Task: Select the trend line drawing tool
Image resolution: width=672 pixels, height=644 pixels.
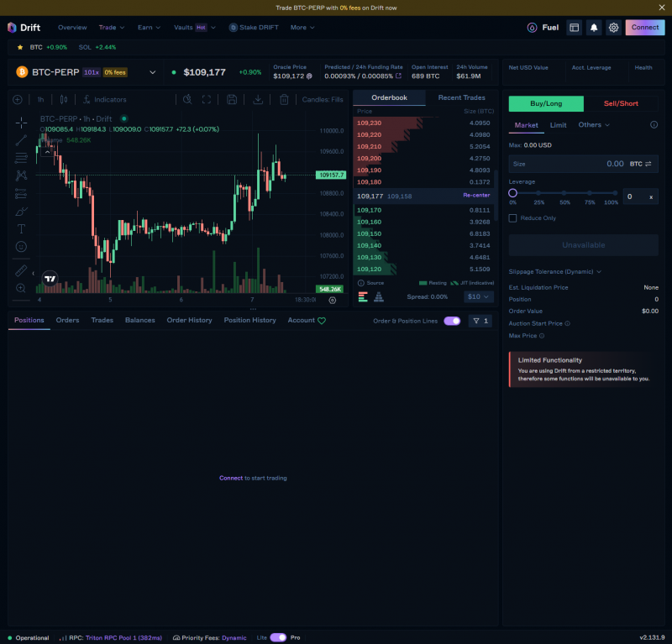Action: [21, 140]
